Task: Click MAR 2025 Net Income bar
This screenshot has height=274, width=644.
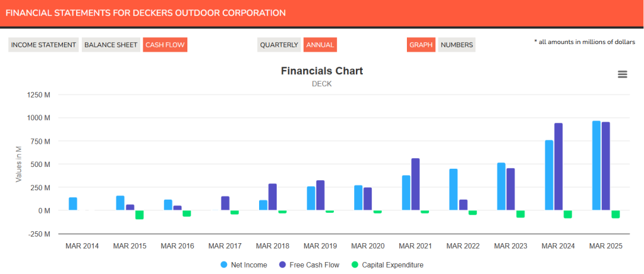Action: click(596, 166)
